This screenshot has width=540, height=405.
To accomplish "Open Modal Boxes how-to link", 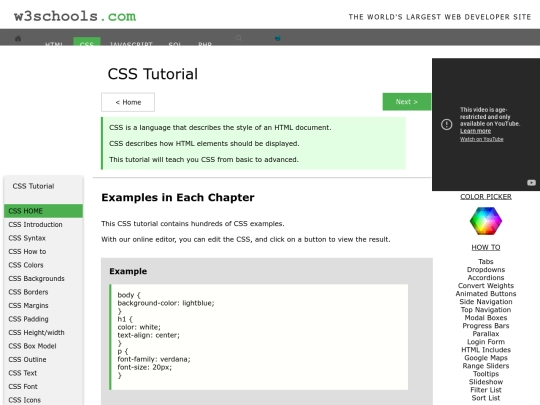I will [486, 318].
